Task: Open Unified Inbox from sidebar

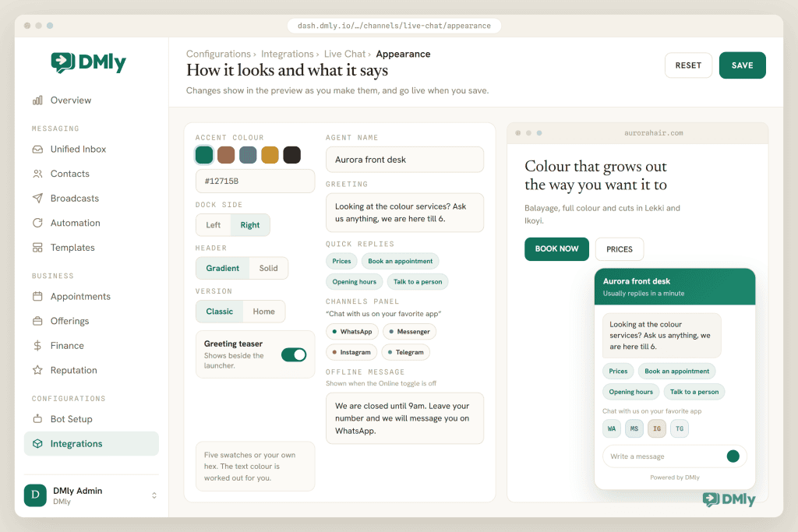Action: coord(91,149)
